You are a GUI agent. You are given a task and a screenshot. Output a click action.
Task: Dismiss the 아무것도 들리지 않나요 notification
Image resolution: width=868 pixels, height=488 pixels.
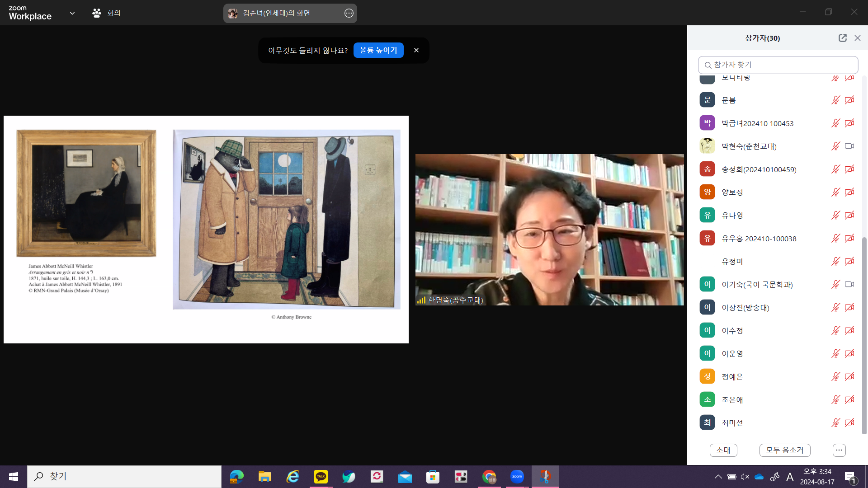(416, 50)
